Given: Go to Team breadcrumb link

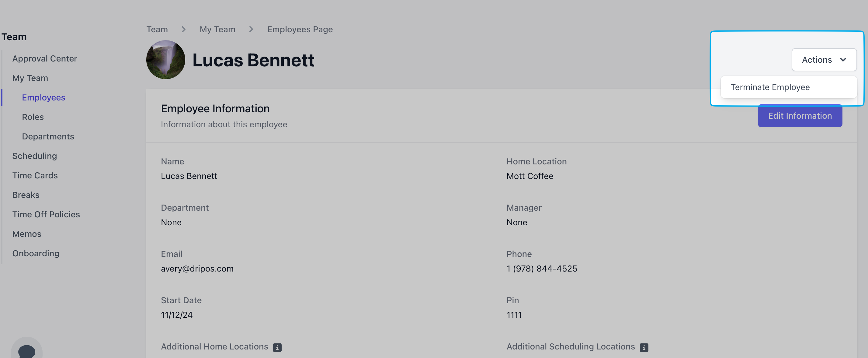Looking at the screenshot, I should click(157, 29).
